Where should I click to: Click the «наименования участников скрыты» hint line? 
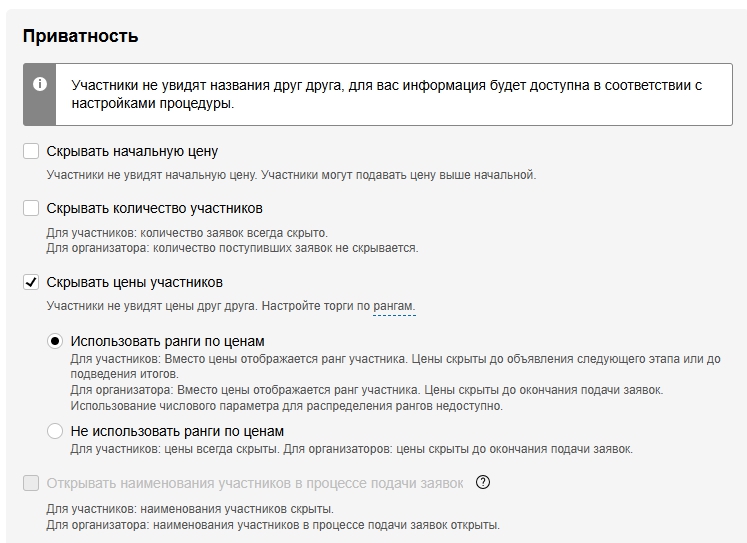point(190,509)
